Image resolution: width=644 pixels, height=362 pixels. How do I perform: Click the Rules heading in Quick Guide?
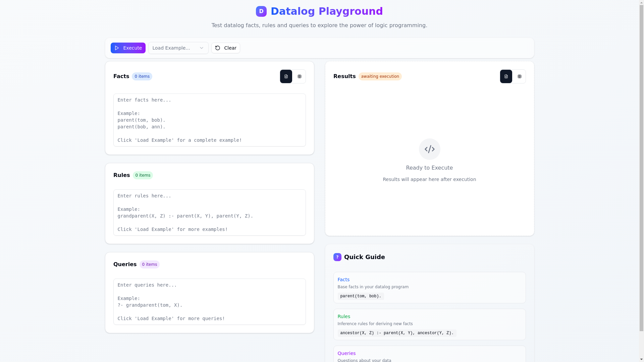point(344,316)
